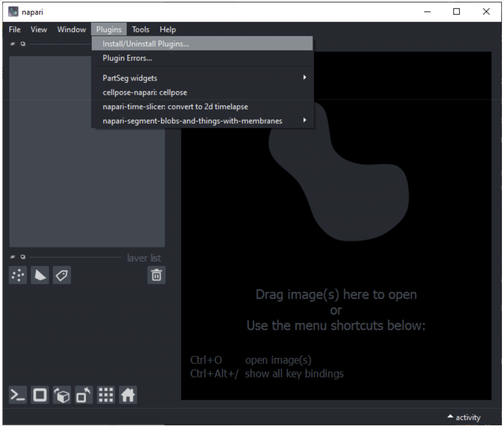This screenshot has width=504, height=427.
Task: Toggle 2D/3D ndisplay view
Action: point(40,395)
